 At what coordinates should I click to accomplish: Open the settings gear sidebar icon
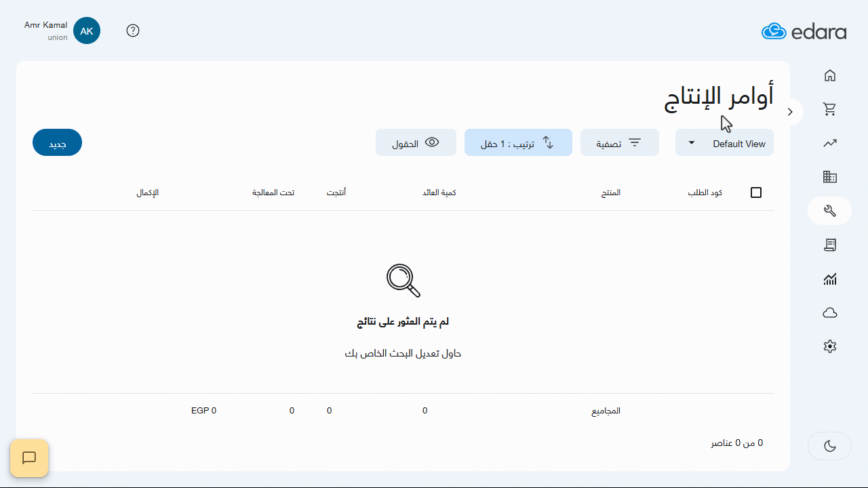[x=829, y=346]
